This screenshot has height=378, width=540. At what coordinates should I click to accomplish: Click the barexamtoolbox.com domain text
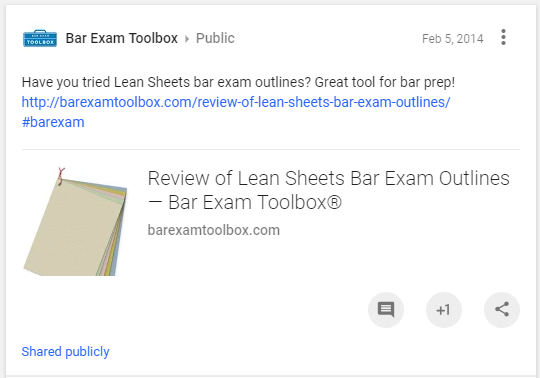(x=214, y=230)
